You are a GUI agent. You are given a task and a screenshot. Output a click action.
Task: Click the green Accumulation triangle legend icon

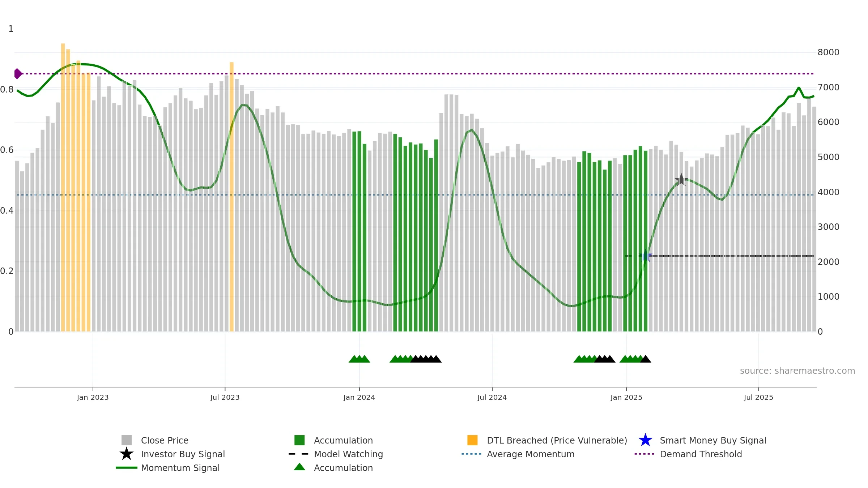299,467
